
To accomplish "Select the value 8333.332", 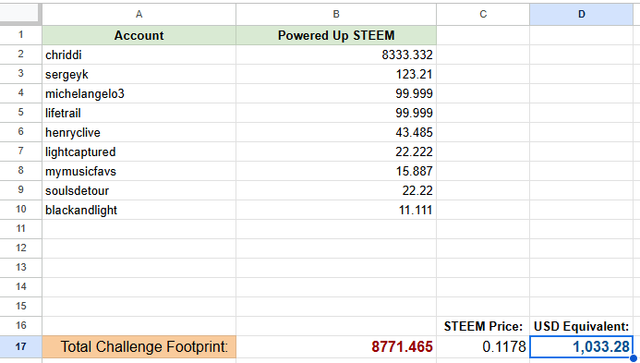I will [336, 55].
